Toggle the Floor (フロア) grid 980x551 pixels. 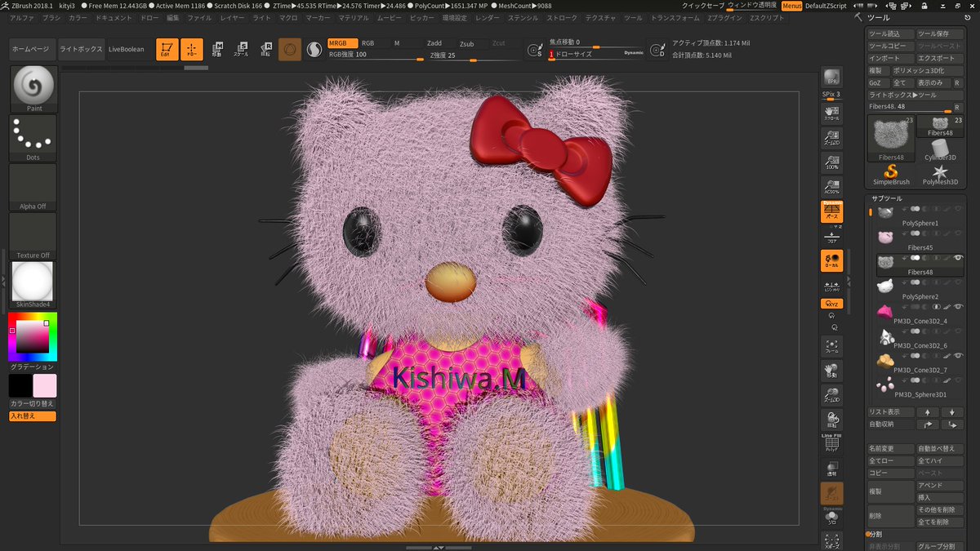tap(831, 236)
